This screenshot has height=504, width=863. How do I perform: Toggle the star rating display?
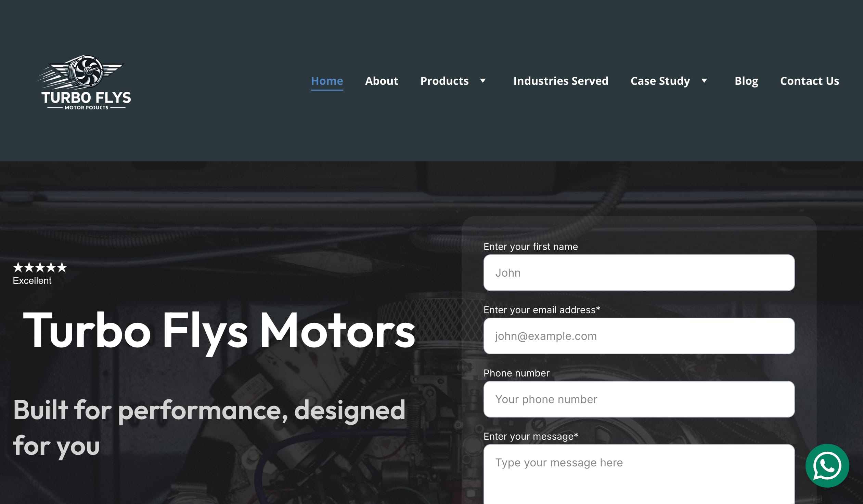click(x=40, y=268)
